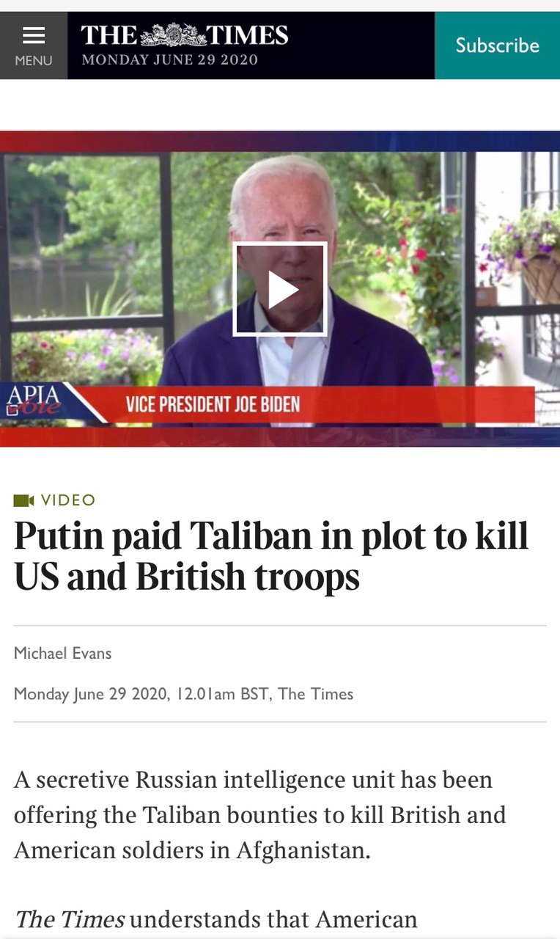Screen dimensions: 560x939
Task: Click the Subscribe button
Action: click(x=497, y=45)
